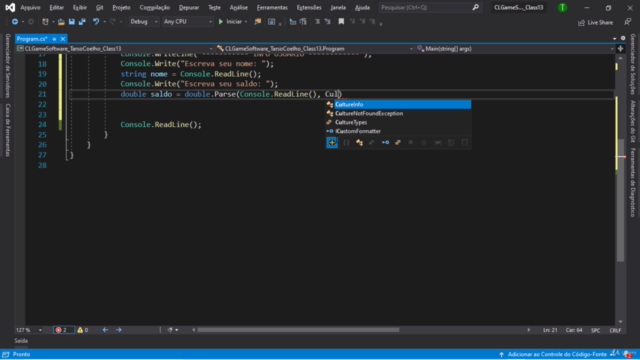Screen dimensions: 640x360
Task: Click the search magnifier icon
Action: click(x=476, y=7)
